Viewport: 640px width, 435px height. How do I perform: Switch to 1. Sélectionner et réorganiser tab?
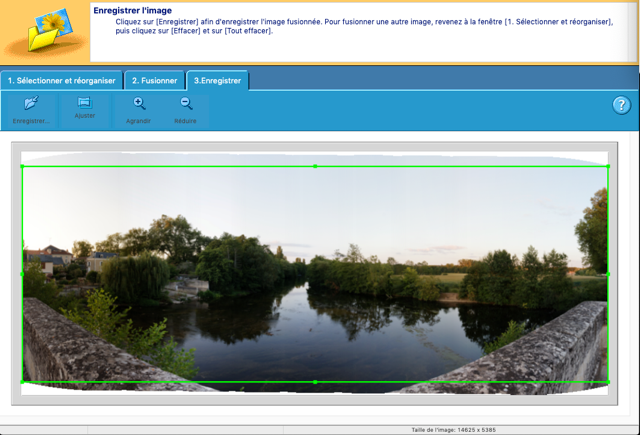[x=62, y=80]
